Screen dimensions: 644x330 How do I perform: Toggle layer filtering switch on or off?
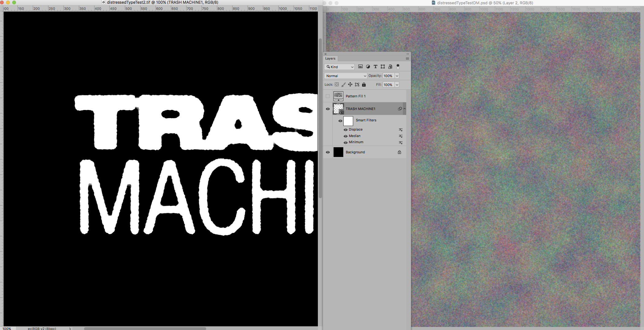398,67
